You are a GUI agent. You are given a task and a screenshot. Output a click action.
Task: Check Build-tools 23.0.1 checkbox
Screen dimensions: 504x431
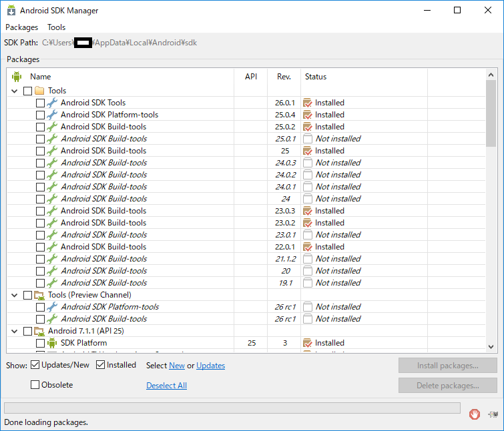click(40, 235)
